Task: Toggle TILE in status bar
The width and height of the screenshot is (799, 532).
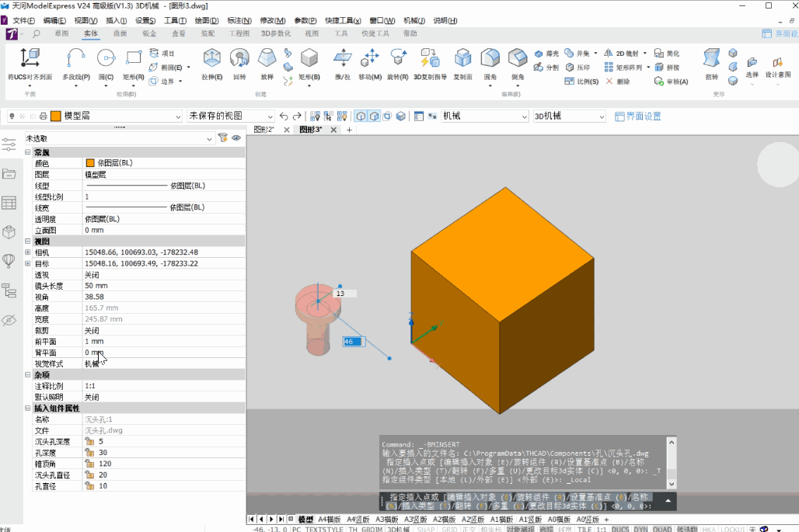Action: coord(584,529)
